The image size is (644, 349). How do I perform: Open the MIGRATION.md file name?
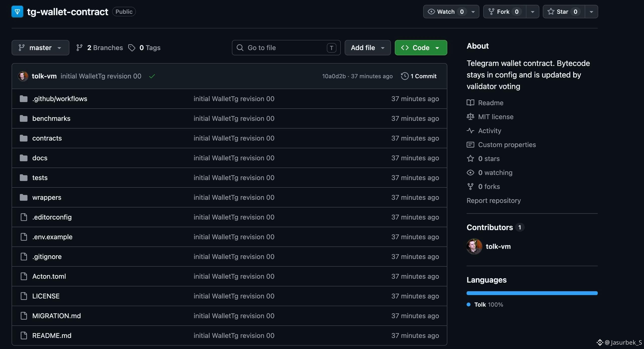[x=57, y=316]
